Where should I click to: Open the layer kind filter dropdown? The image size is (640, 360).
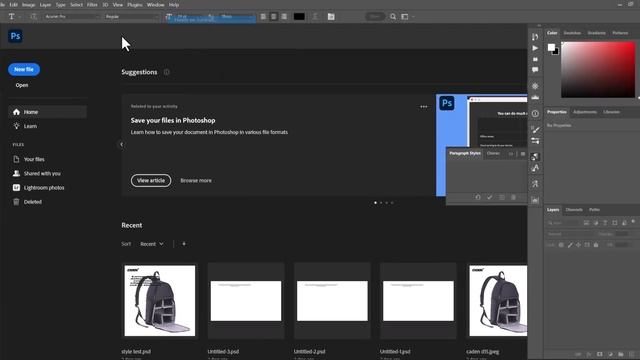pyautogui.click(x=564, y=223)
